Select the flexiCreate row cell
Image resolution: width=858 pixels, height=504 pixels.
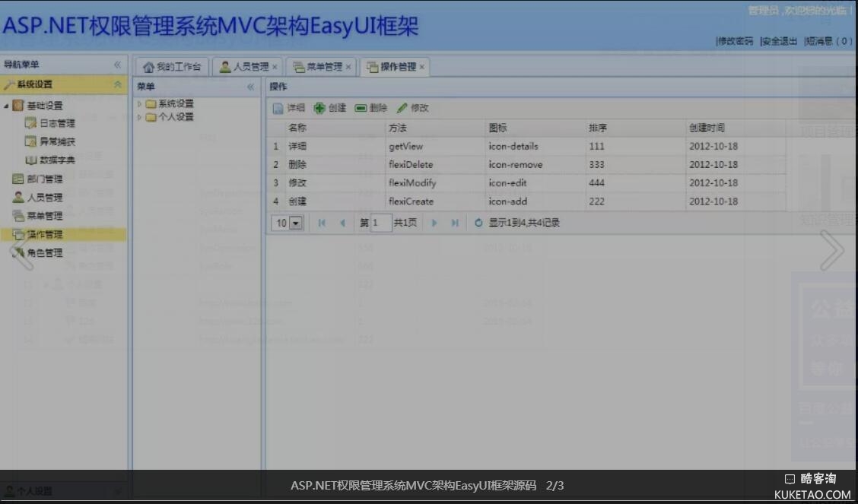coord(435,201)
